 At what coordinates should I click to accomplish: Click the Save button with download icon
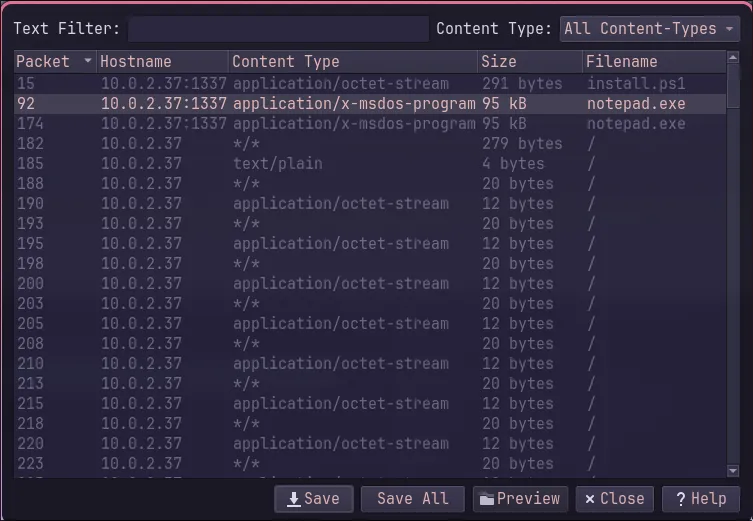(x=314, y=499)
